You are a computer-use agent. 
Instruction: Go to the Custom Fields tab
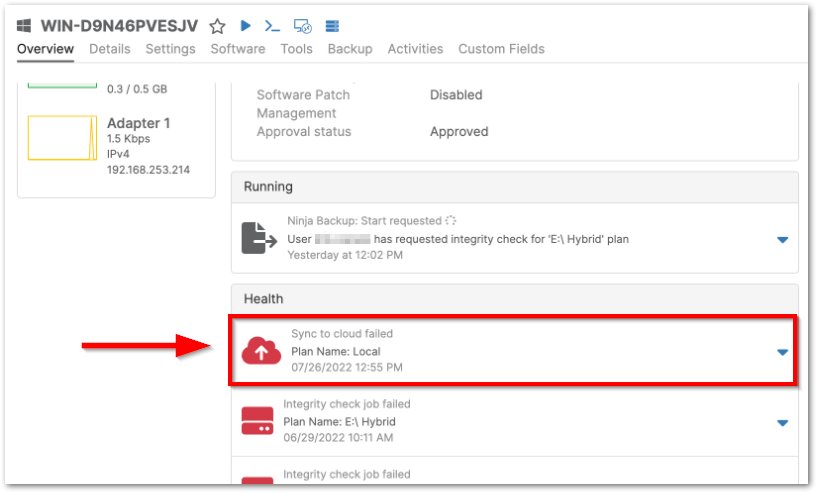click(501, 49)
